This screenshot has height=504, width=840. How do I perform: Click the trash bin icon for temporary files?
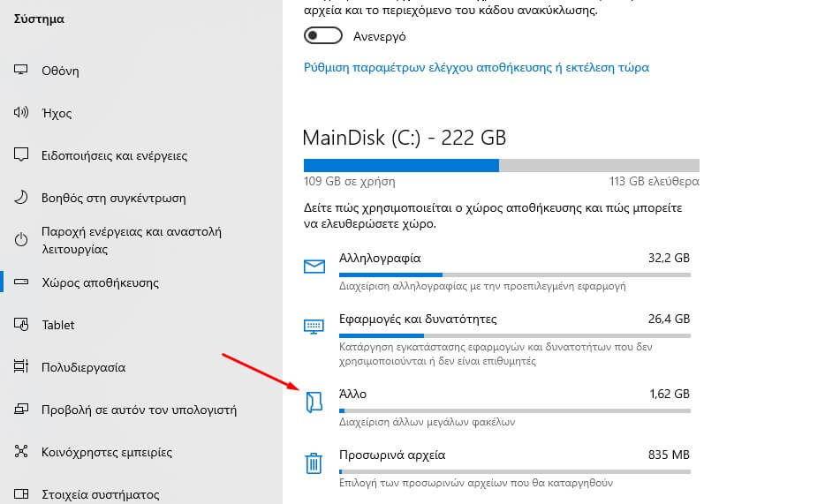pyautogui.click(x=314, y=463)
